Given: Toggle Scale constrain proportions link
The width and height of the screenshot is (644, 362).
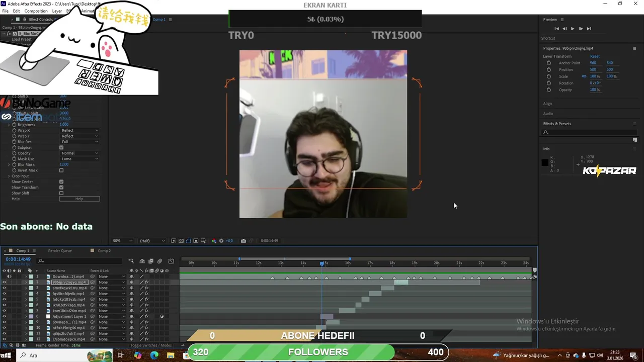Looking at the screenshot, I should 584,76.
